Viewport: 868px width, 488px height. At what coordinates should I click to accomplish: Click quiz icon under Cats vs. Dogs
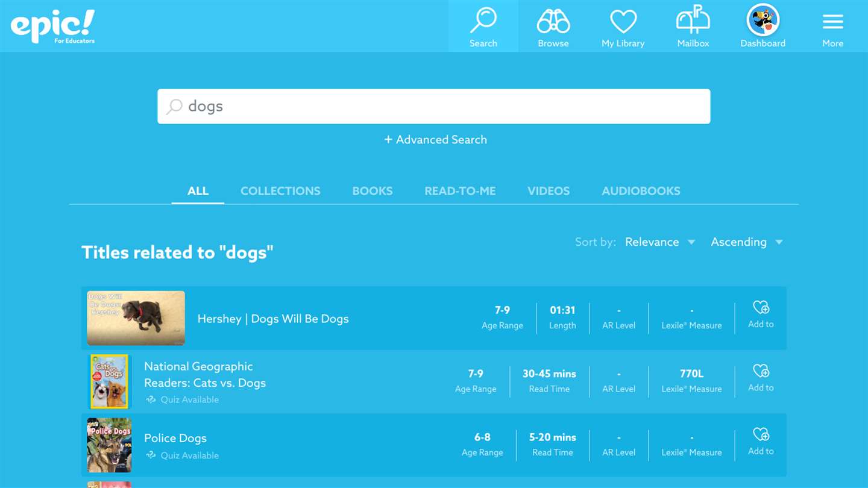tap(151, 399)
